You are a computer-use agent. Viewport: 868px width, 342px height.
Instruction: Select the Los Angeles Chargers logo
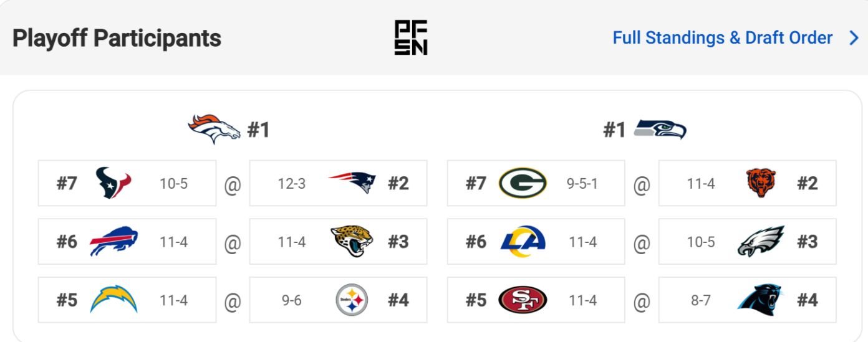(113, 300)
